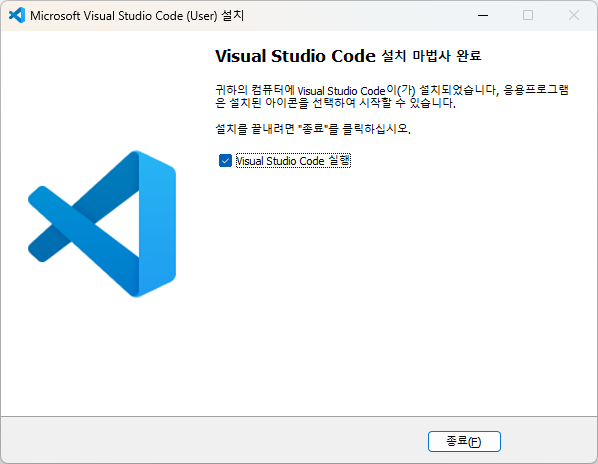The image size is (598, 464).
Task: Click the '설치를 끝내려면' instruction line
Action: coord(313,129)
